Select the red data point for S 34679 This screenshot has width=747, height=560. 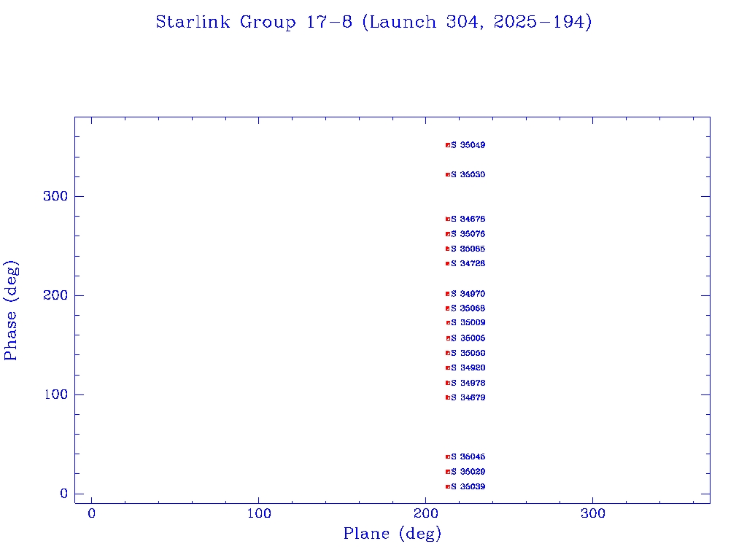(448, 397)
